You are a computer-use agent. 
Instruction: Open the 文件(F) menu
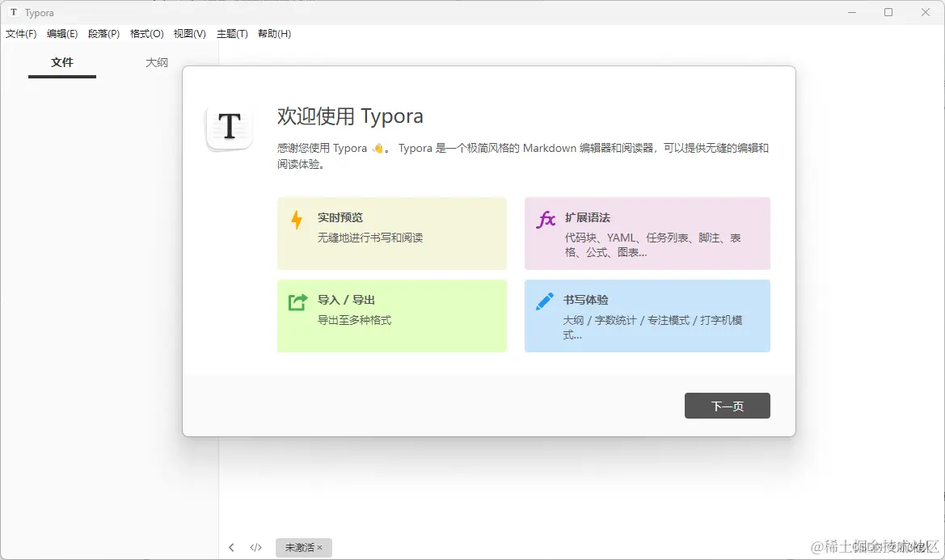click(x=21, y=34)
